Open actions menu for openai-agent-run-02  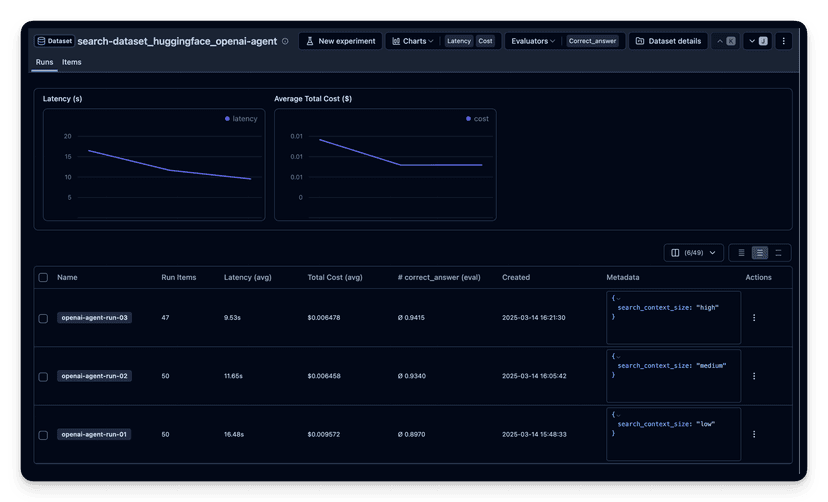pos(754,376)
